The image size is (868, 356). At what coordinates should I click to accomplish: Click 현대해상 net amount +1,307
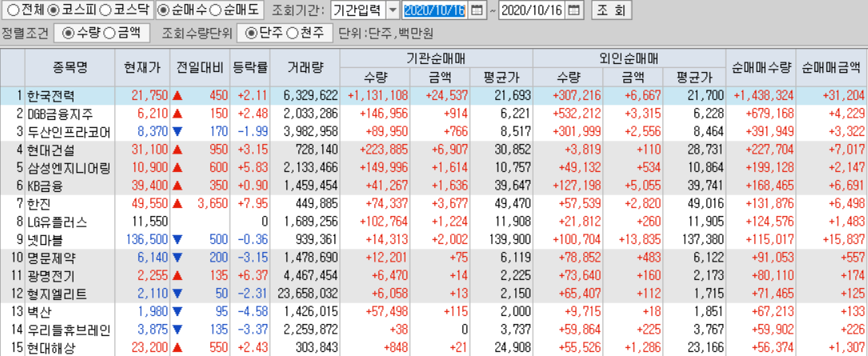point(847,348)
